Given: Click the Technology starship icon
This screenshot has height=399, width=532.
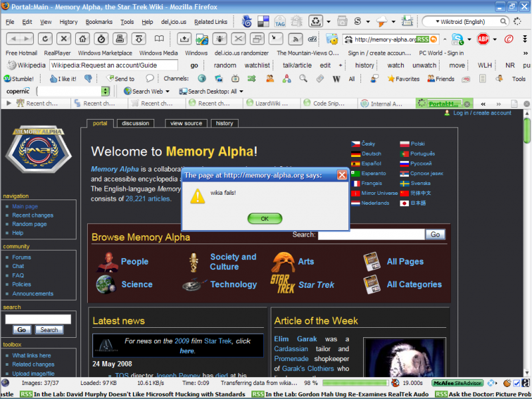Looking at the screenshot, I should [194, 285].
